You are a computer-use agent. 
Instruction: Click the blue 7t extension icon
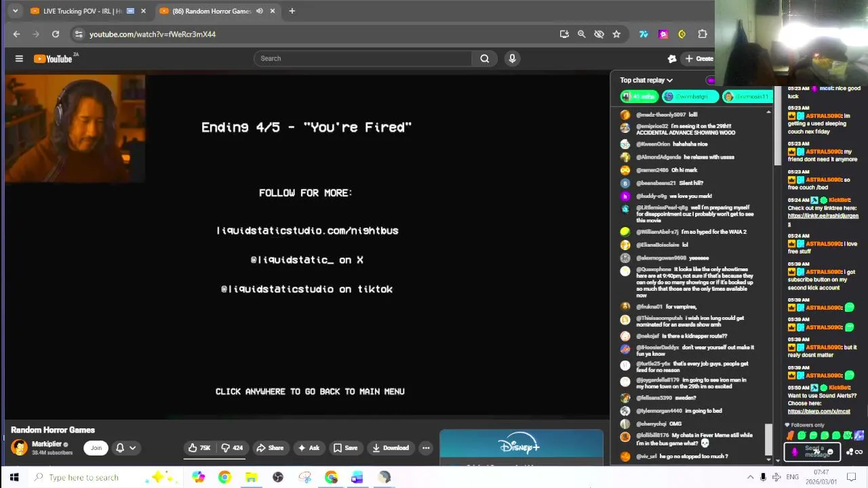point(644,34)
